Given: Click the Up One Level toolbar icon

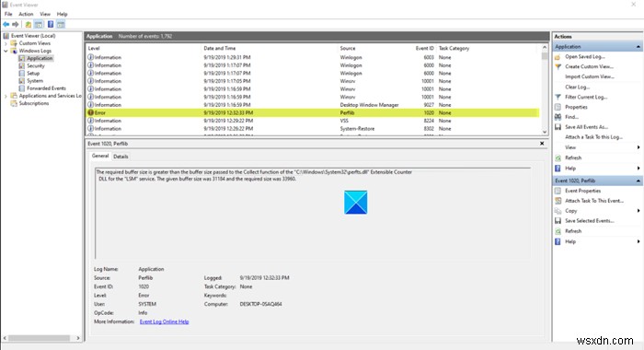Looking at the screenshot, I should point(29,25).
